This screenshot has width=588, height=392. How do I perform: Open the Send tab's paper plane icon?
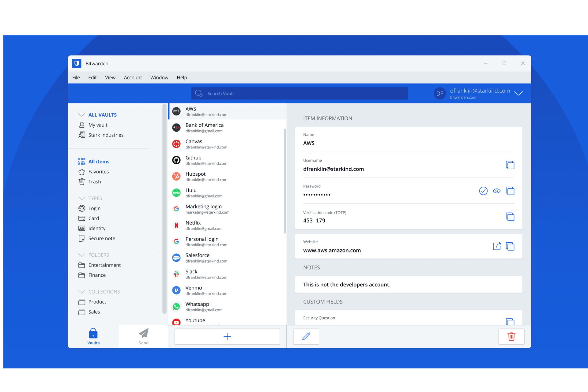pyautogui.click(x=143, y=334)
